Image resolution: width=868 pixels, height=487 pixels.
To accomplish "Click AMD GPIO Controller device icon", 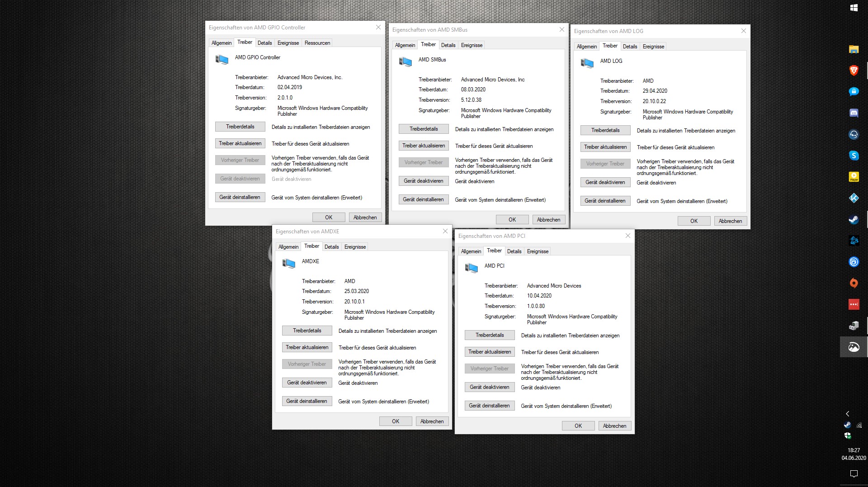I will coord(222,59).
